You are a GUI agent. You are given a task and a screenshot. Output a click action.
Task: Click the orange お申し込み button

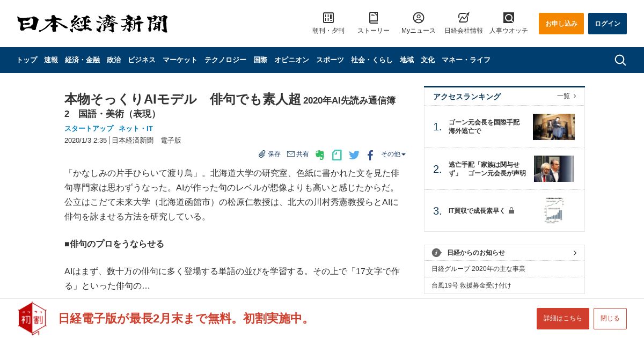click(x=561, y=24)
